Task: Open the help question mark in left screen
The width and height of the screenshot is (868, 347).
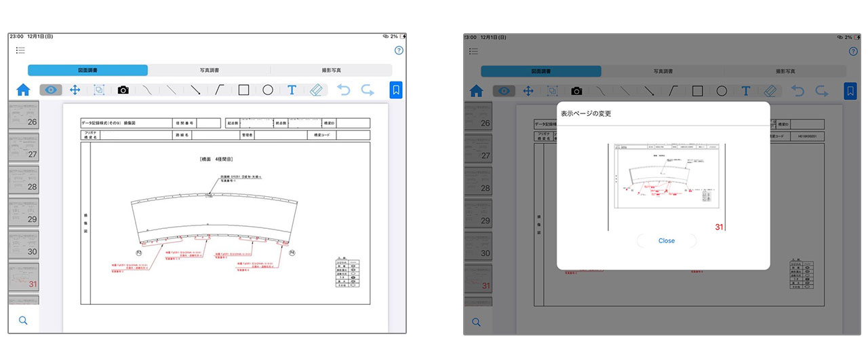Action: 399,50
